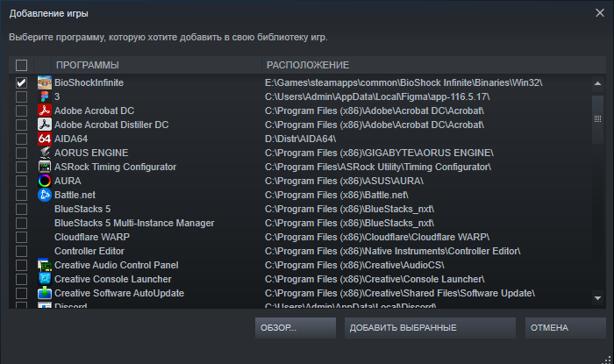Click the D:\Distr\AIDA64\ location text
The image size is (614, 364).
300,139
